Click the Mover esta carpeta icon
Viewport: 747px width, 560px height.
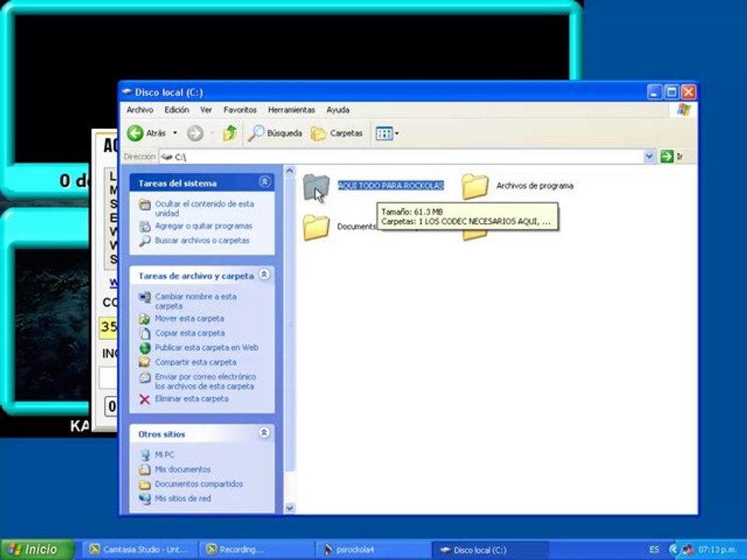(x=145, y=319)
